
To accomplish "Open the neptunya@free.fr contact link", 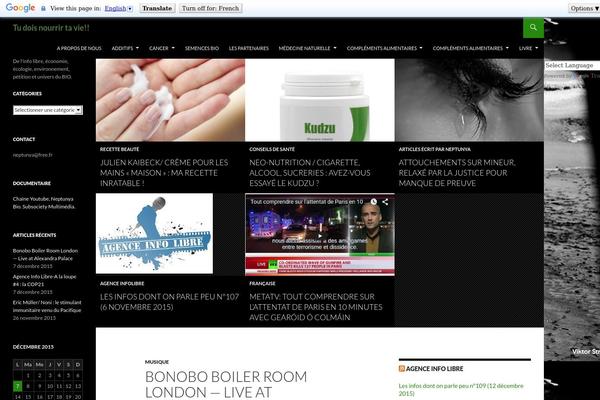I will click(33, 155).
